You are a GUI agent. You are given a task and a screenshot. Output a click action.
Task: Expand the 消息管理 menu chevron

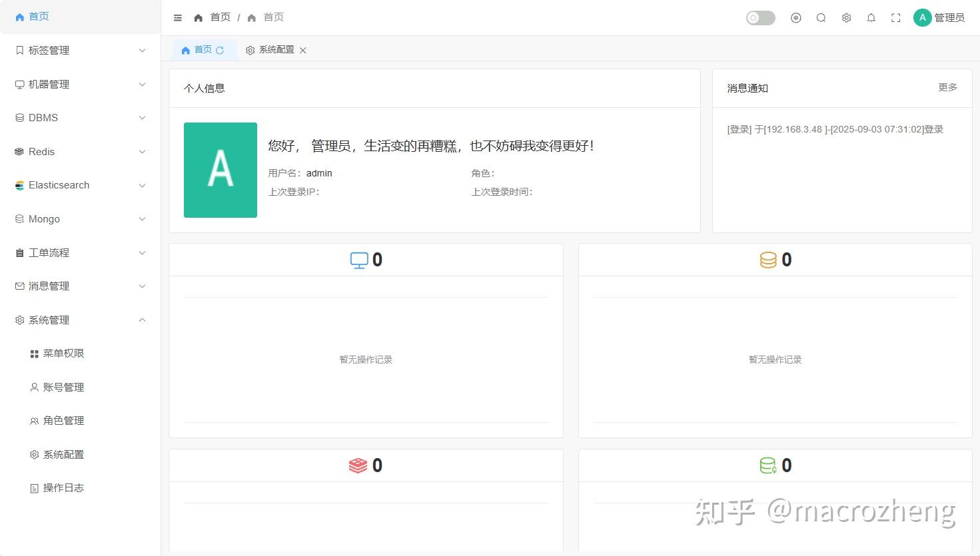coord(142,286)
